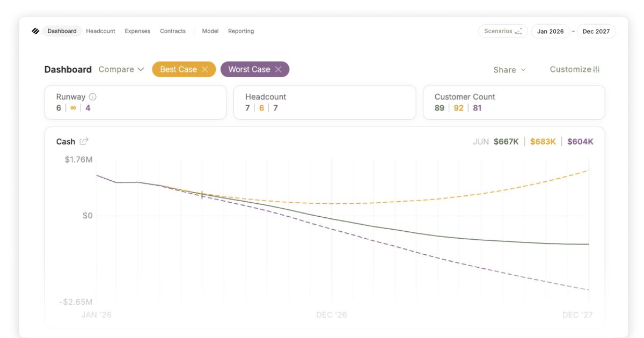This screenshot has width=644, height=338.
Task: Click customer count value 92
Action: [458, 108]
